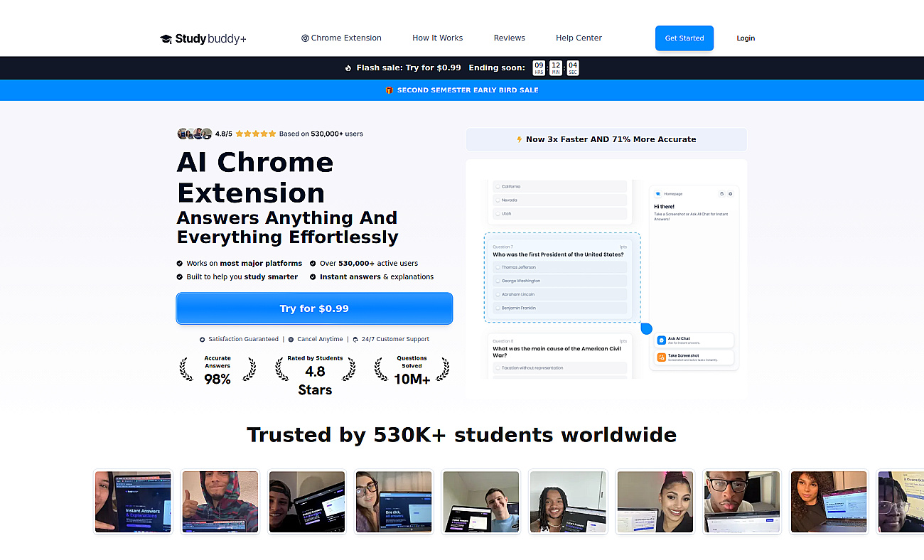Click the Login link
The image size is (924, 560).
[x=746, y=38]
